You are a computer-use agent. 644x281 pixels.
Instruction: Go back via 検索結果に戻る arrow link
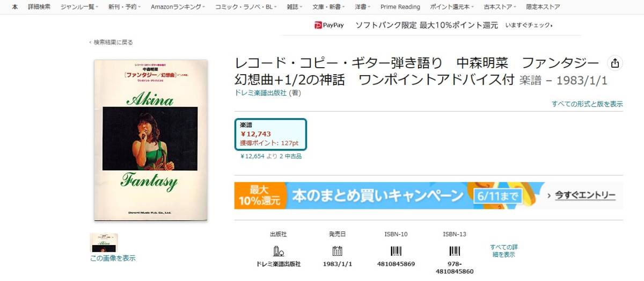111,42
